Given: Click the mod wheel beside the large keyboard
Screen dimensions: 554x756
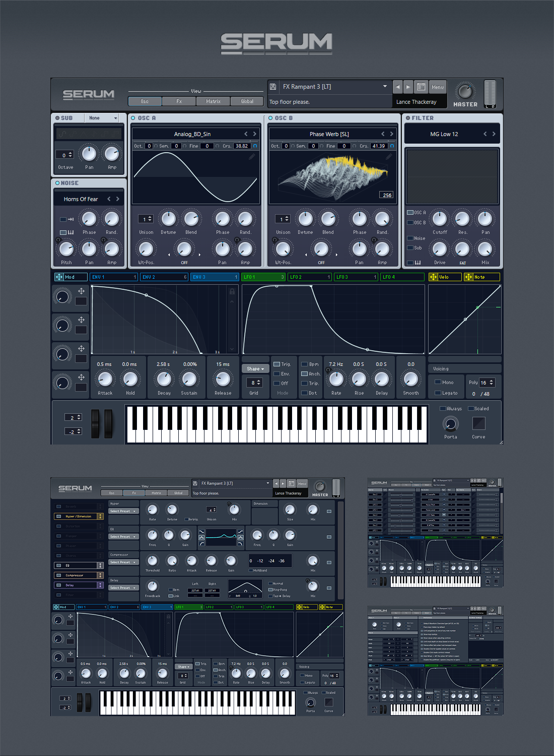Looking at the screenshot, I should point(109,423).
